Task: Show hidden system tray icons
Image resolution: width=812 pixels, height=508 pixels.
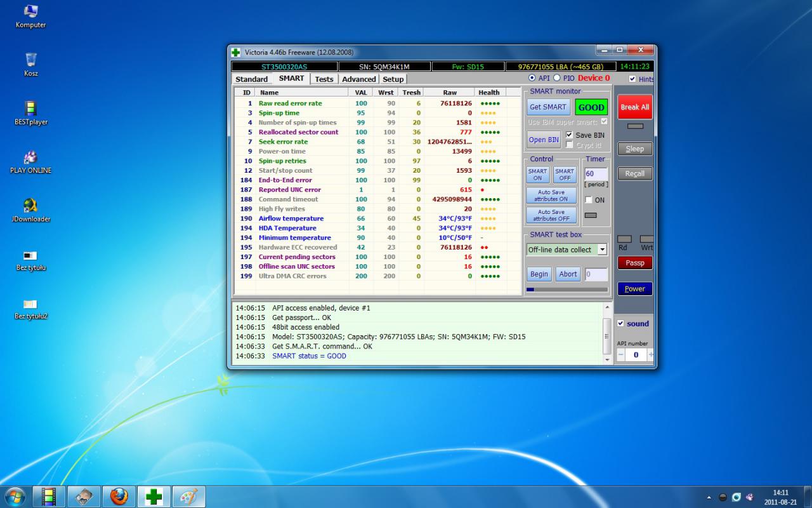Action: pos(709,497)
